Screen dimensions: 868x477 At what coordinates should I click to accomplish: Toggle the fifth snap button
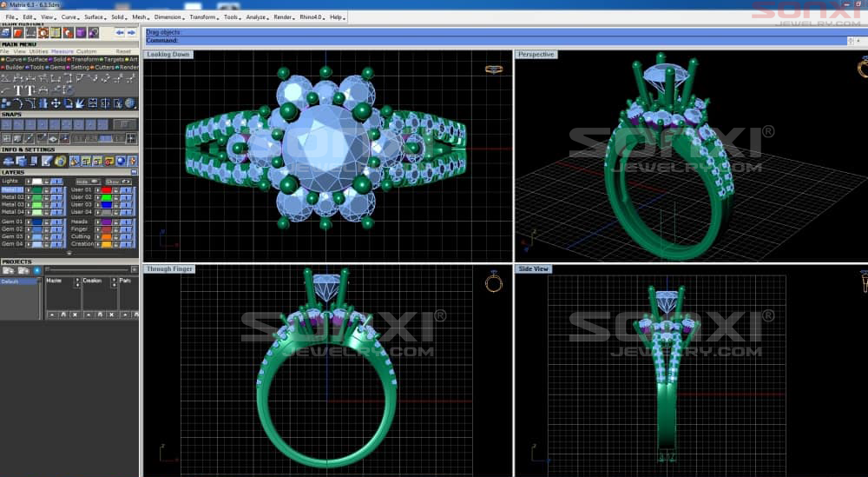54,124
